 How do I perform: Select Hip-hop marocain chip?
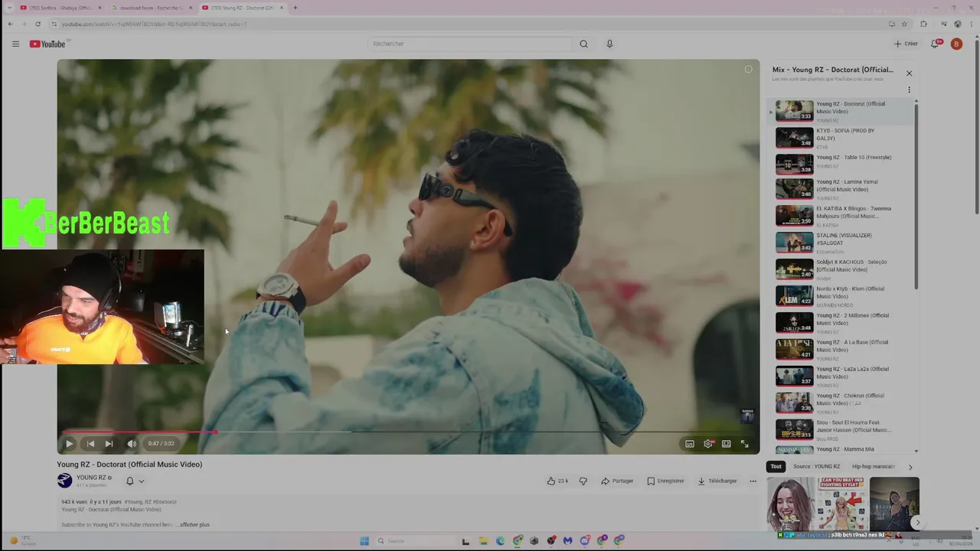coord(873,466)
